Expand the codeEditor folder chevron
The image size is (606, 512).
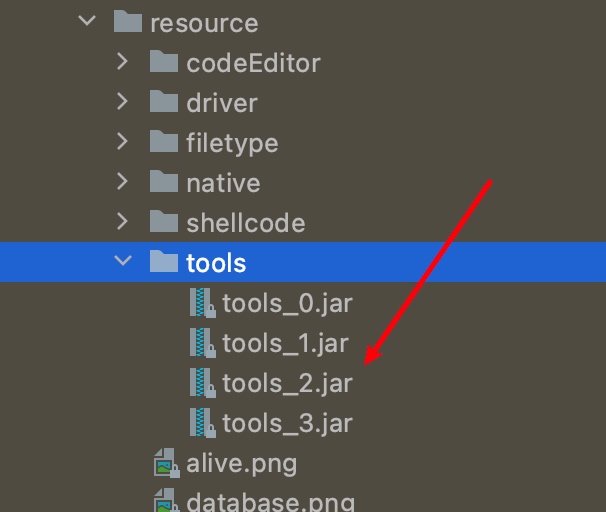point(123,61)
